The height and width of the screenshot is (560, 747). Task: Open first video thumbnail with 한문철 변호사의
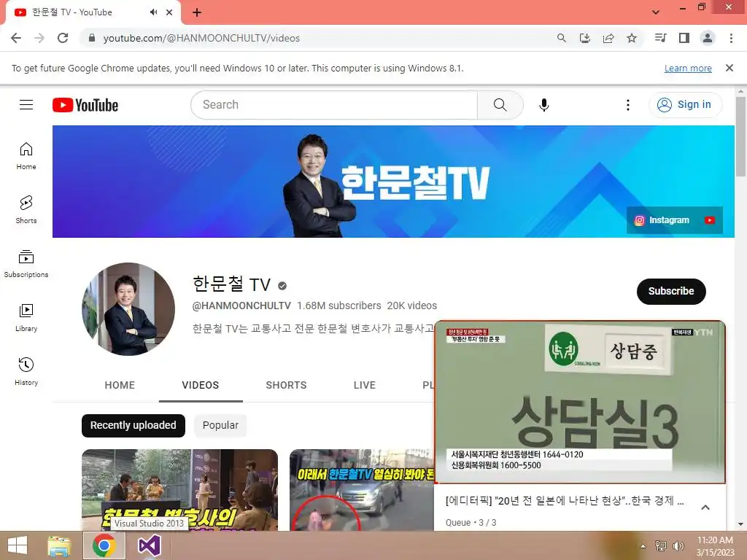point(179,490)
